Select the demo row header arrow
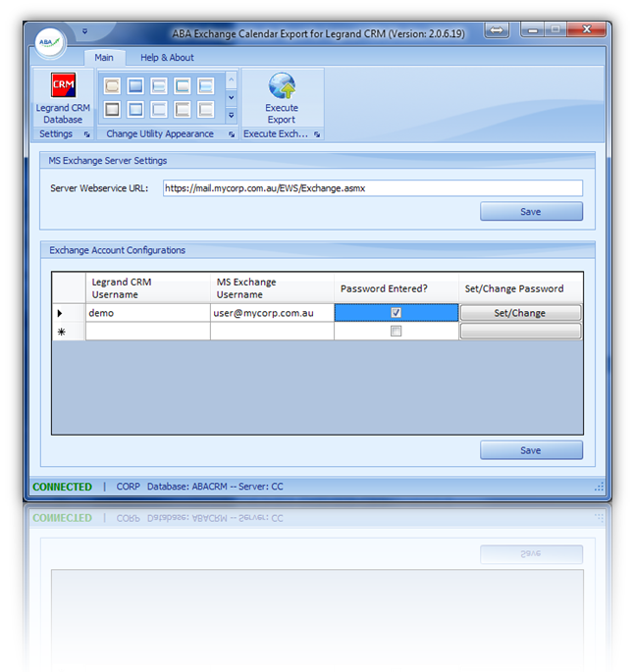 (69, 313)
